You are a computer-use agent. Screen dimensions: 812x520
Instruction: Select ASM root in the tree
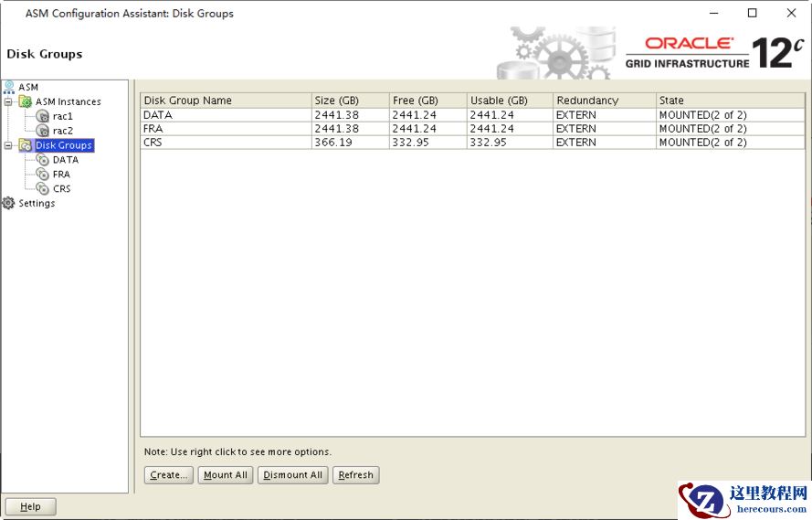(28, 87)
